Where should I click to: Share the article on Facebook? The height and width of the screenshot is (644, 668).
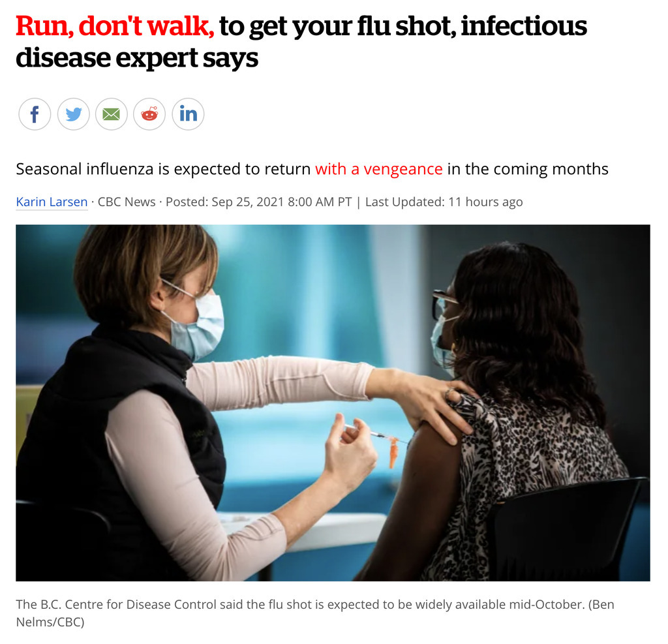[x=35, y=114]
